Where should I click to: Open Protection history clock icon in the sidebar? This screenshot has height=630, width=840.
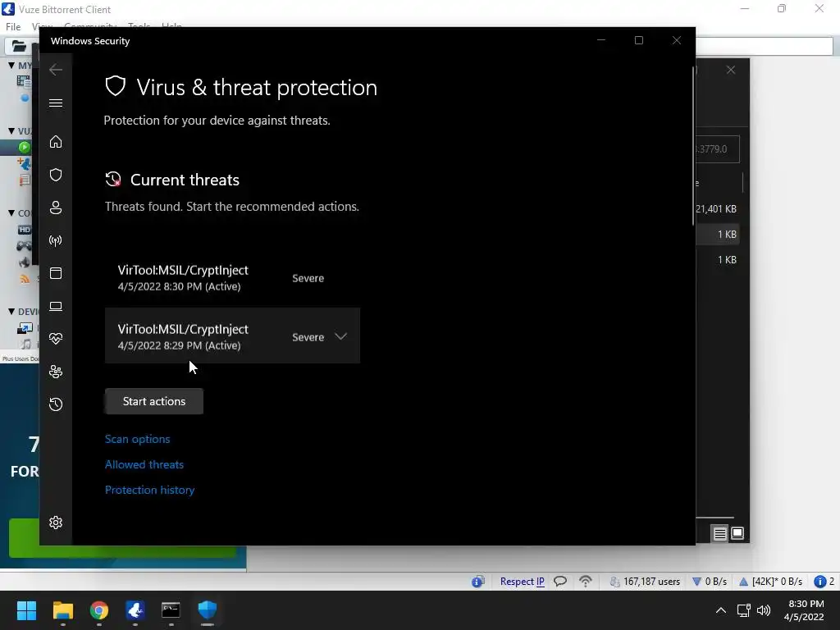coord(56,404)
